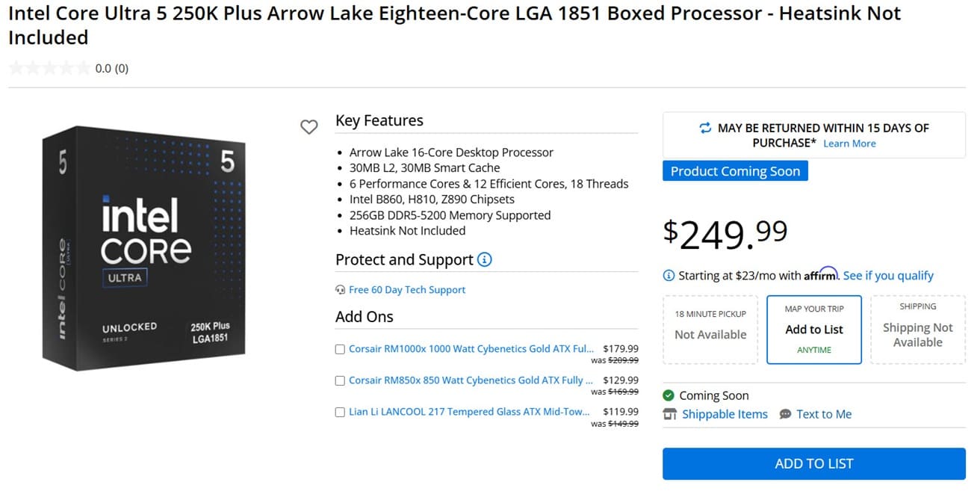Open Free 60 Day Tech Support link

407,290
